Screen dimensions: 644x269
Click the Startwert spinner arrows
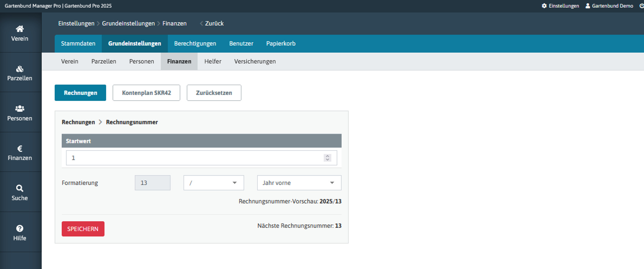[327, 158]
